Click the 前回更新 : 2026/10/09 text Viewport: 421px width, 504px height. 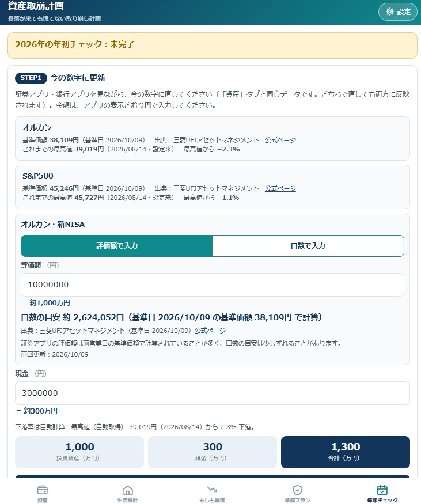[55, 354]
